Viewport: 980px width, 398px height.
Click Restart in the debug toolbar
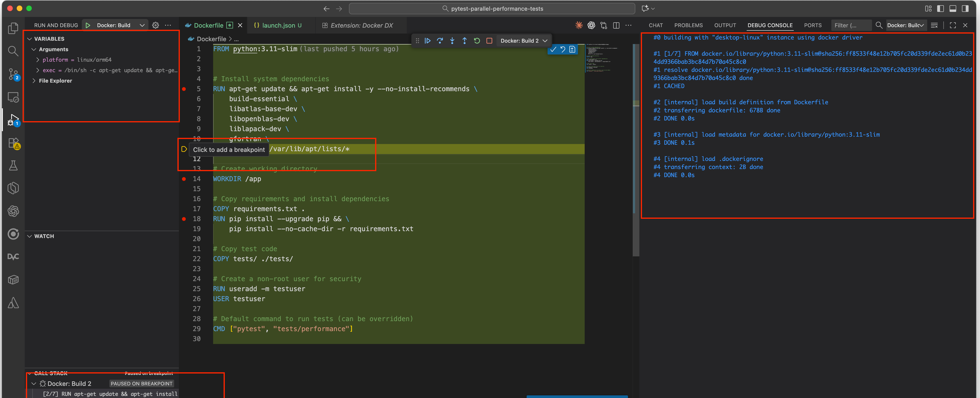477,41
